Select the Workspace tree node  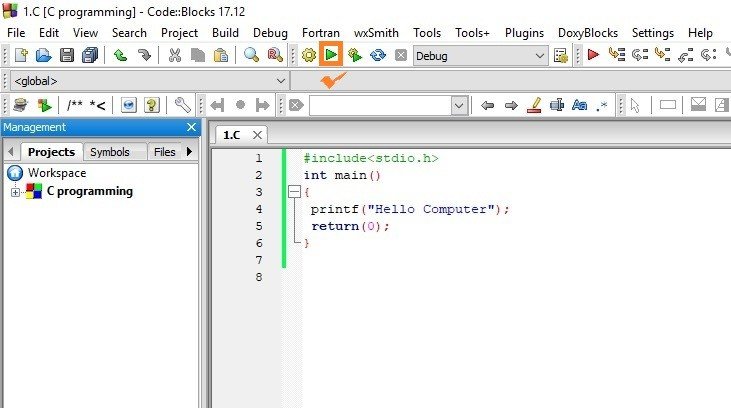tap(57, 173)
